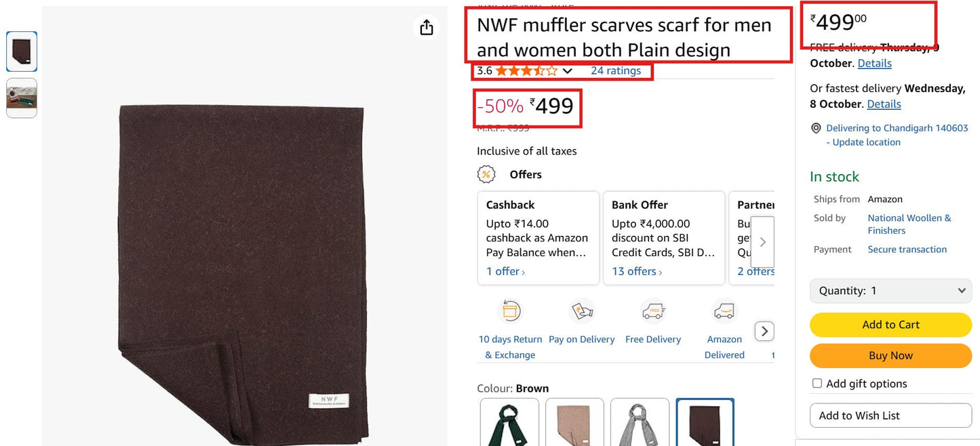Open the Quantity selector dropdown
This screenshot has height=446, width=980.
890,290
